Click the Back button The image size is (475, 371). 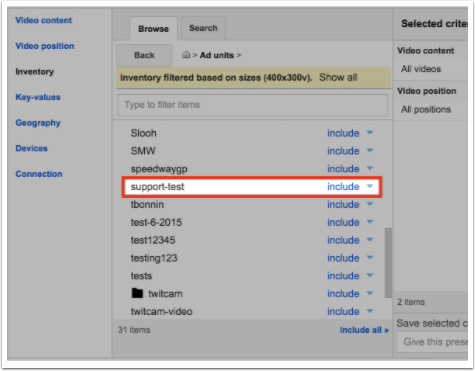tap(144, 55)
